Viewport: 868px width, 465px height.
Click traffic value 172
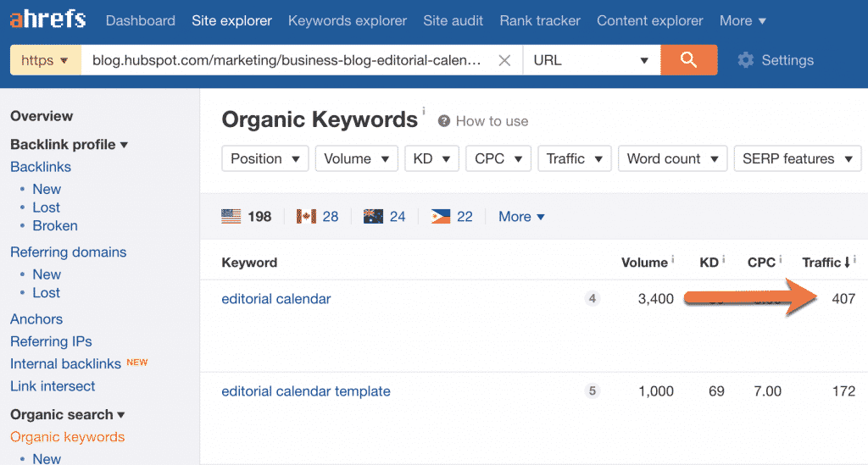(x=843, y=391)
